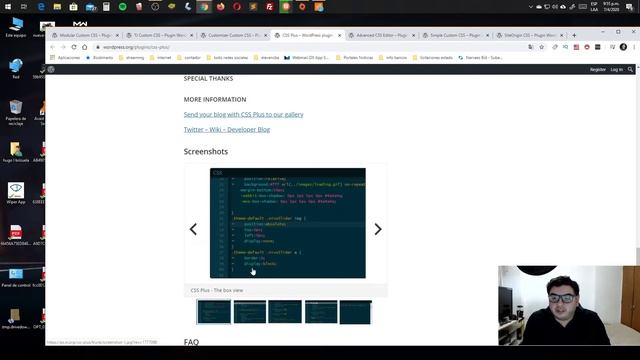Select the first screenshot thumbnail

pyautogui.click(x=214, y=312)
